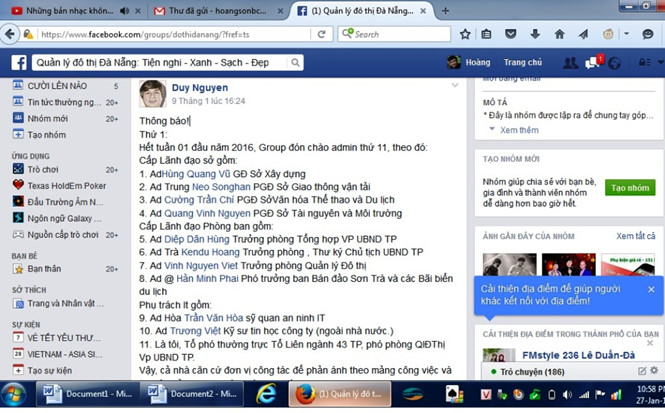Open Internet Explorer from the taskbar

click(x=266, y=394)
